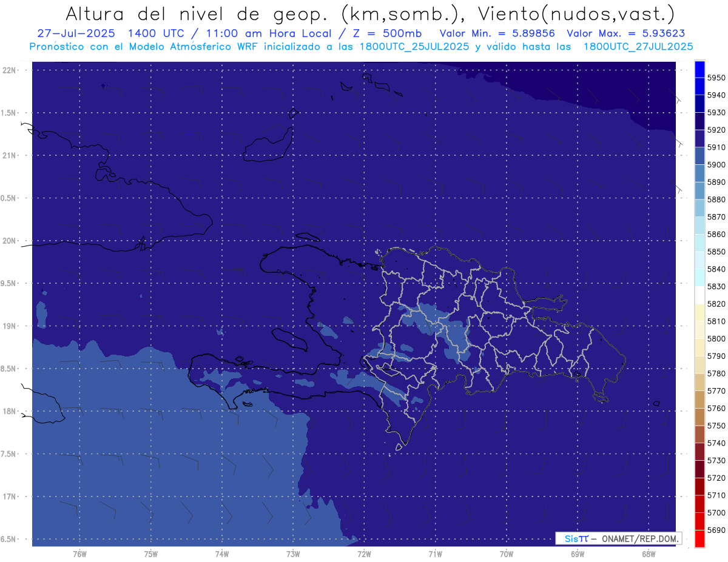Click the '74W' longitude axis label
Screen dimensions: 728x562
pos(222,554)
